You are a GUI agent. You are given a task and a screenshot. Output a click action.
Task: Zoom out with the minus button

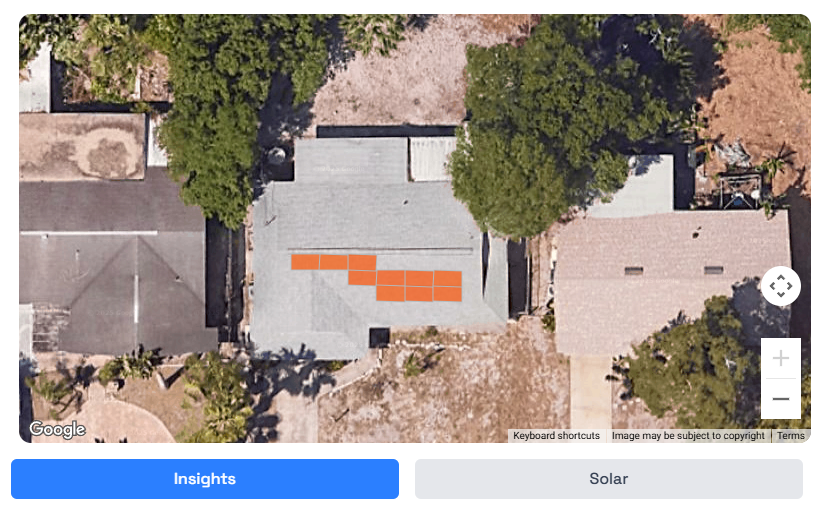pos(781,399)
